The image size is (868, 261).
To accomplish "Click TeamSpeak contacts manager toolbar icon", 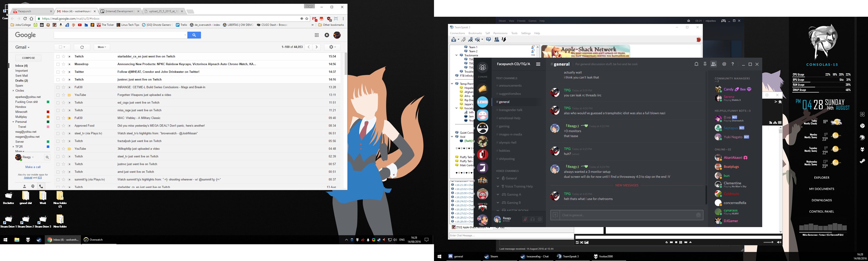I will click(x=497, y=39).
